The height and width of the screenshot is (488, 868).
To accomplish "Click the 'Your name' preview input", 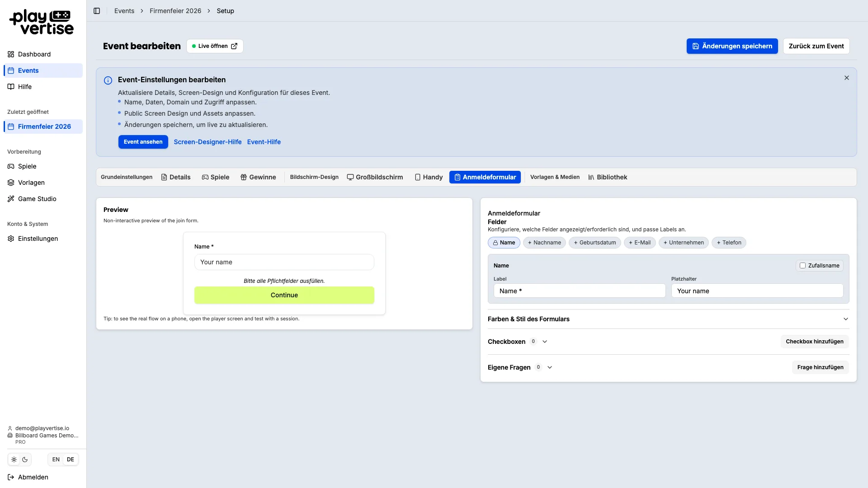I will tap(284, 262).
